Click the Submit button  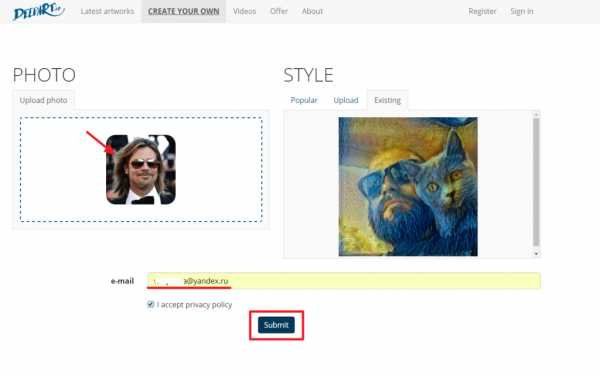tap(276, 325)
